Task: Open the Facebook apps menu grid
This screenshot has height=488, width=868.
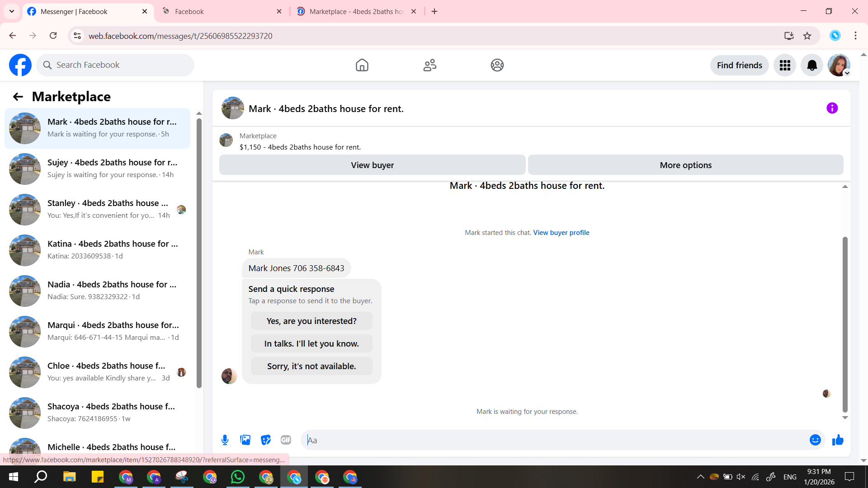Action: [785, 66]
